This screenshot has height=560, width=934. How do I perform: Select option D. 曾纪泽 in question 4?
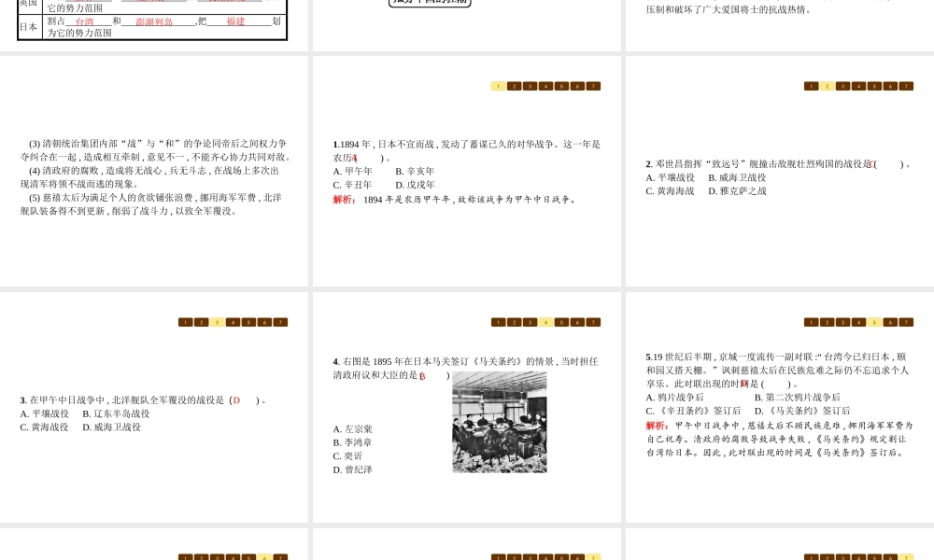353,470
